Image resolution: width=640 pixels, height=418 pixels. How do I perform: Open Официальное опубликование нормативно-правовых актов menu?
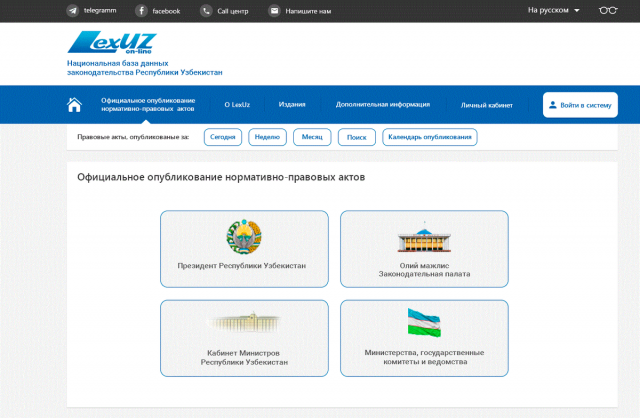coord(148,104)
